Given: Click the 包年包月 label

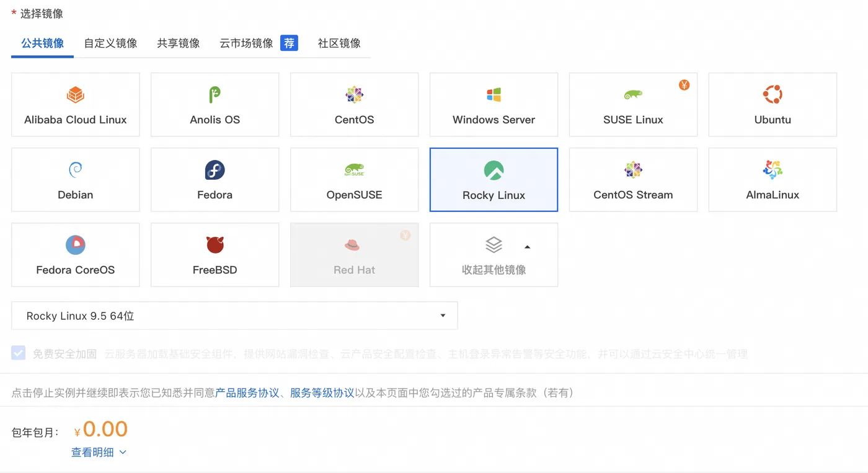Looking at the screenshot, I should (x=35, y=433).
